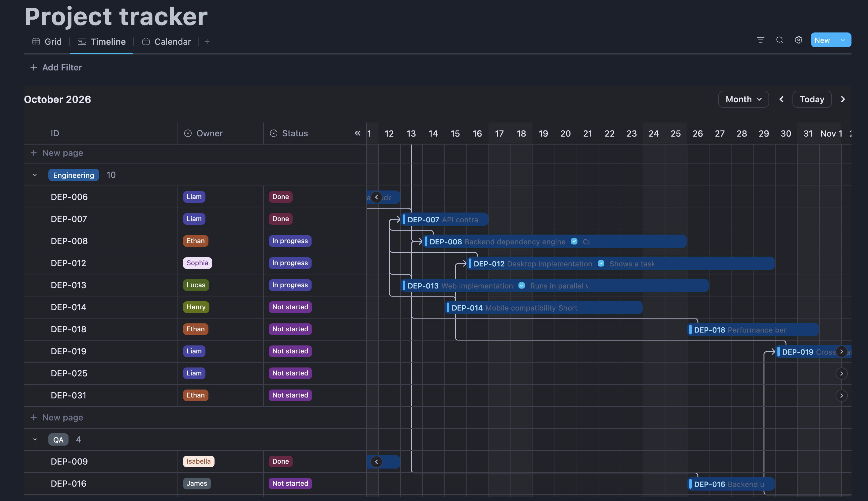This screenshot has height=501, width=868.
Task: Click Isabella owner tag in DEP-009 row
Action: (x=198, y=461)
